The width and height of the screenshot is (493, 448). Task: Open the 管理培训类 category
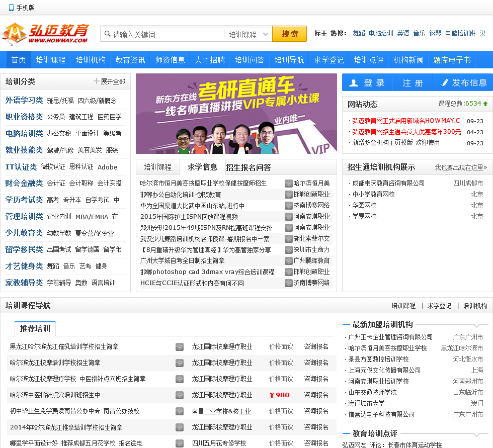point(24,216)
